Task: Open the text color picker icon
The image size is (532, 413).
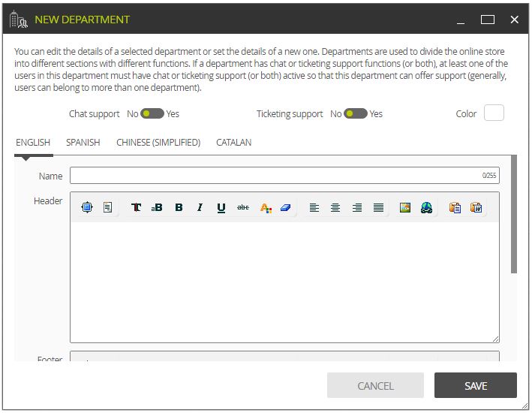Action: (x=266, y=207)
